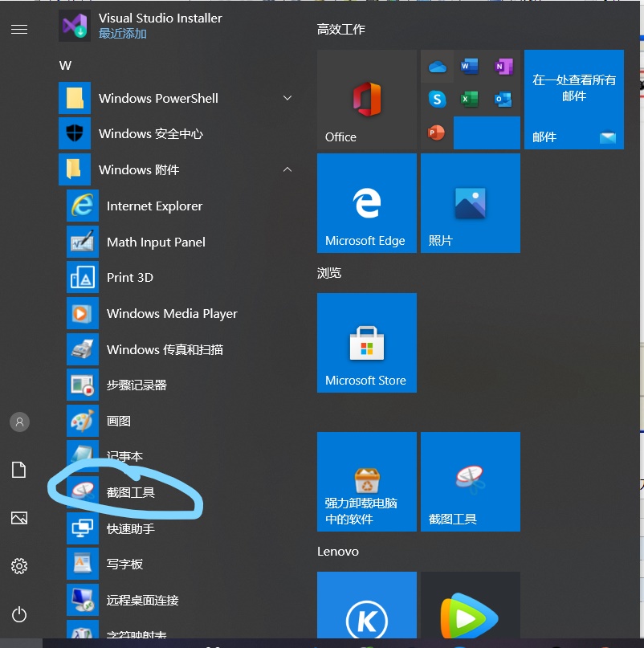Open the hamburger menu at top left
This screenshot has width=644, height=648.
pos(19,30)
